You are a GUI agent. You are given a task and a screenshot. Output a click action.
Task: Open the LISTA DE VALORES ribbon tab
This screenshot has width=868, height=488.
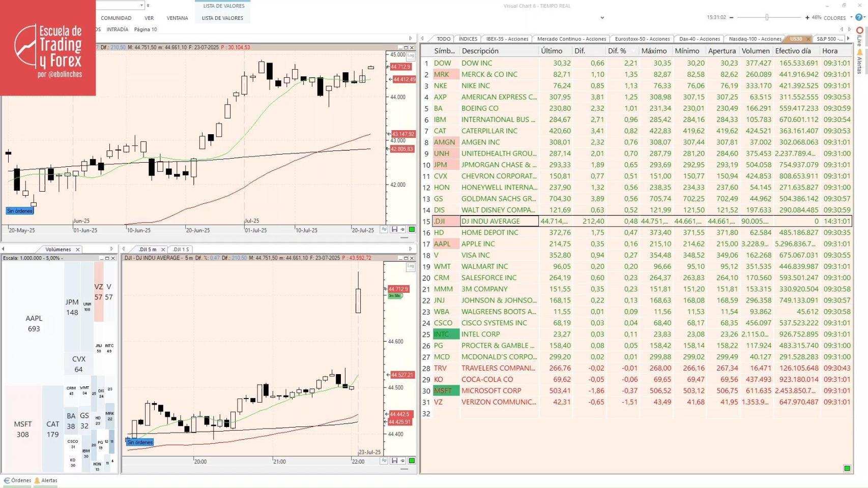click(x=223, y=18)
